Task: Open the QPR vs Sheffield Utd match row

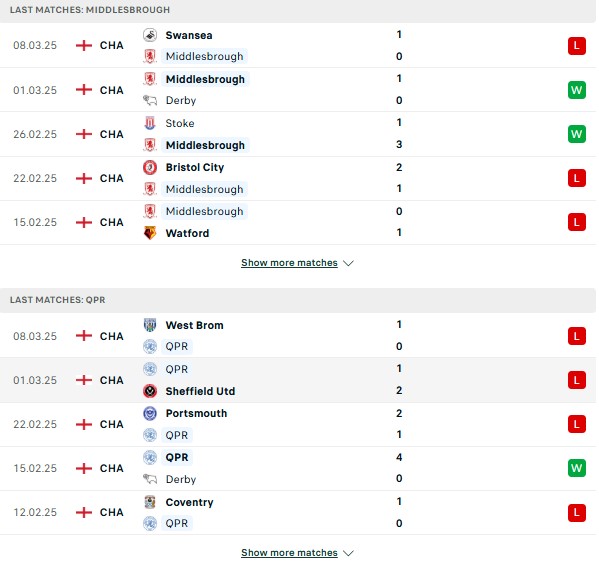Action: click(298, 380)
